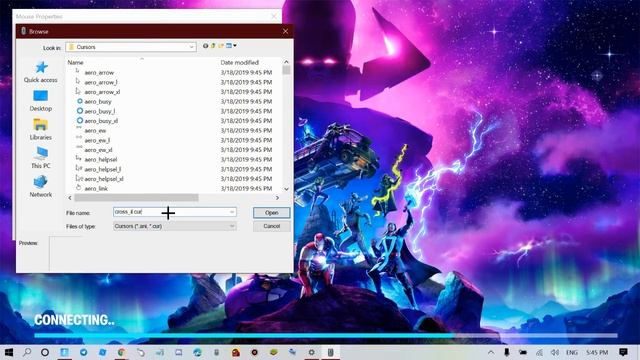Click the Back navigation icon in Browse dialog

pos(205,46)
